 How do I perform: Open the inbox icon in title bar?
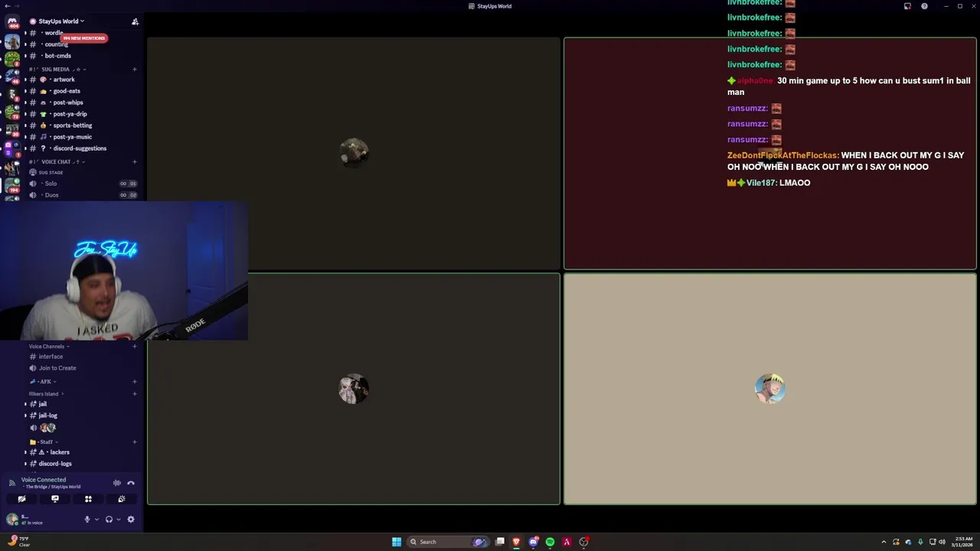pos(907,6)
